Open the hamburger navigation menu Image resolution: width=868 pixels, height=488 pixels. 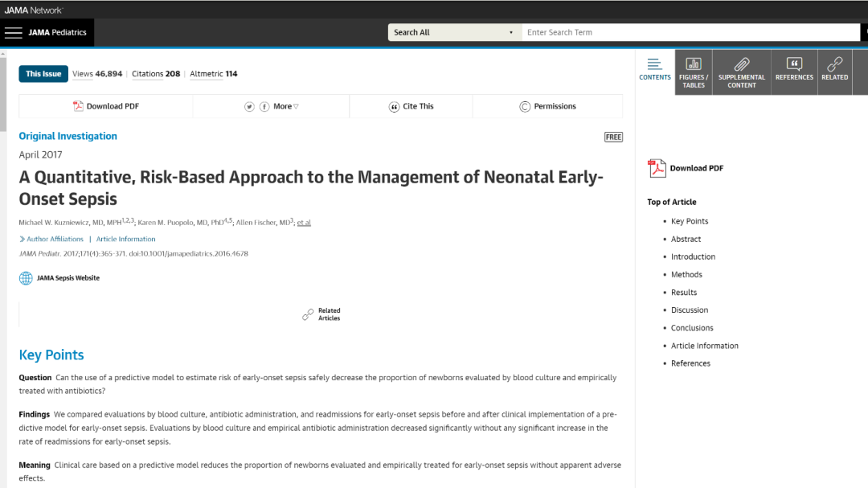[x=14, y=33]
